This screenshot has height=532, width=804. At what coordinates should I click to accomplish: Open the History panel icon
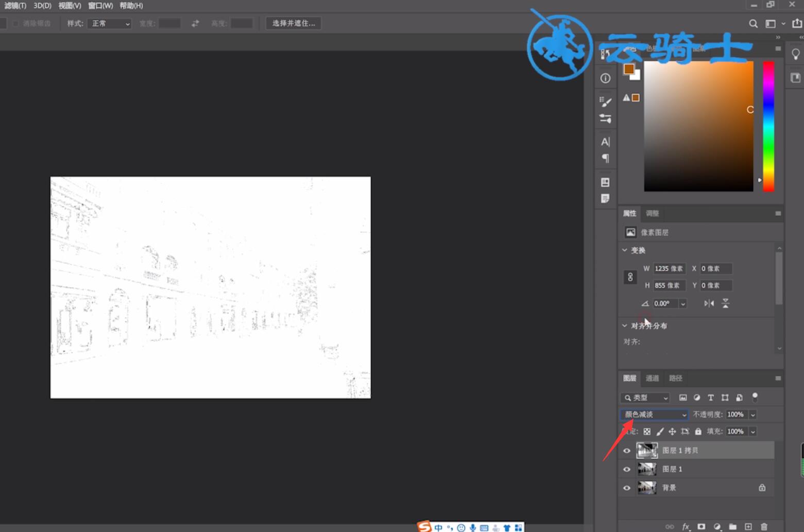click(605, 54)
